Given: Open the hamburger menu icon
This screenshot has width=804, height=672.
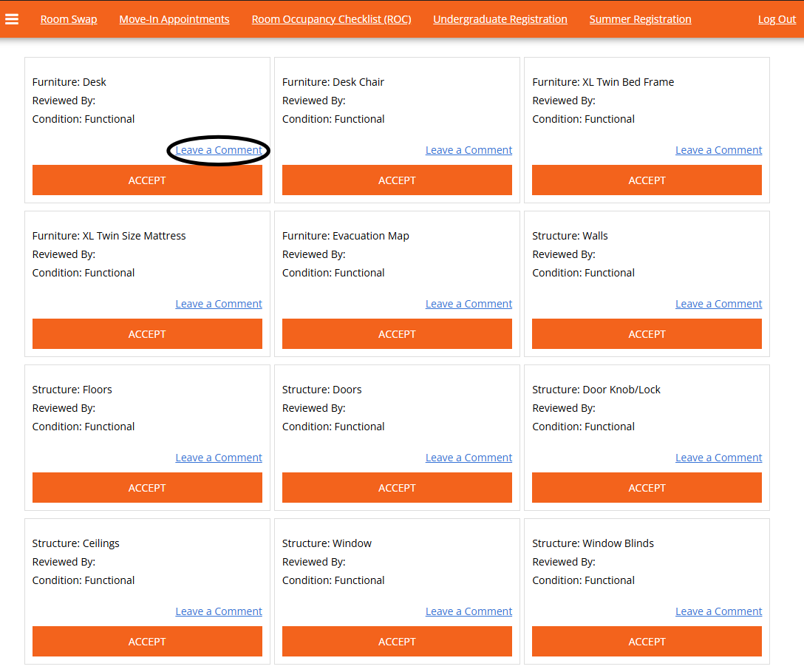Looking at the screenshot, I should point(12,19).
